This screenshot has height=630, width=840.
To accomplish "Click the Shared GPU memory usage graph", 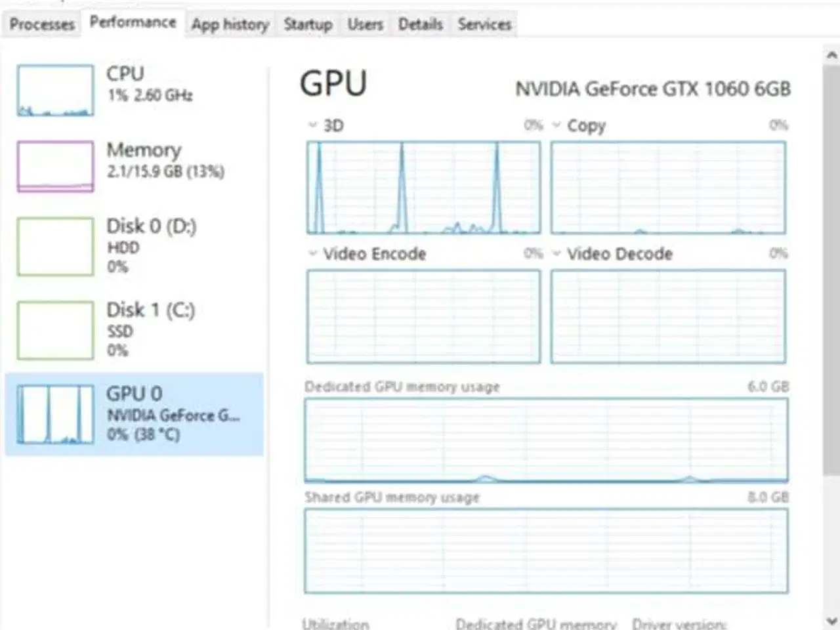I will tap(546, 550).
